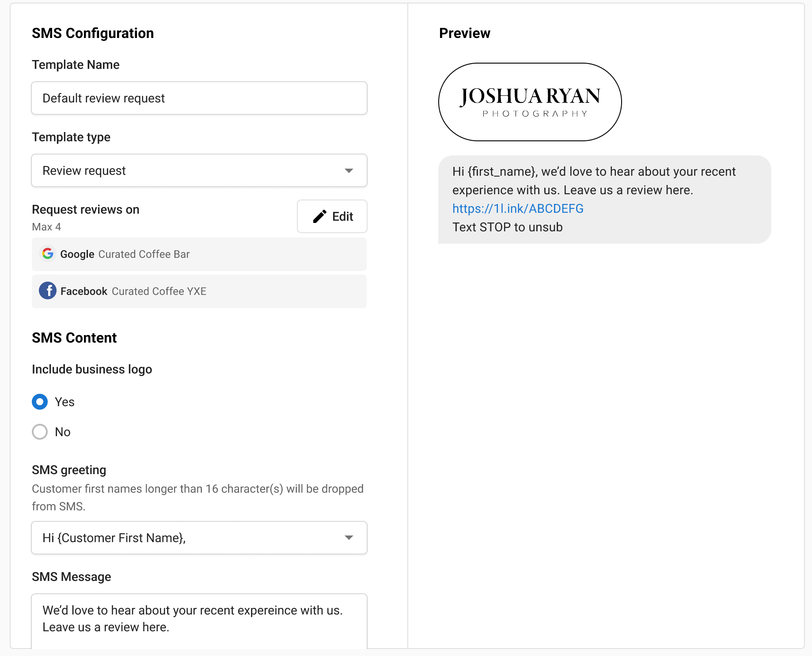812x656 pixels.
Task: Select the Google platform icon
Action: [48, 254]
